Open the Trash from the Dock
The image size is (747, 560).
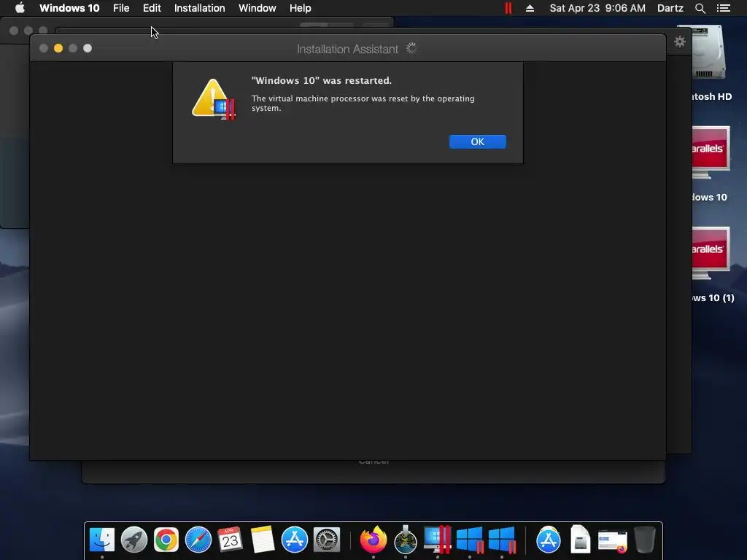(645, 540)
